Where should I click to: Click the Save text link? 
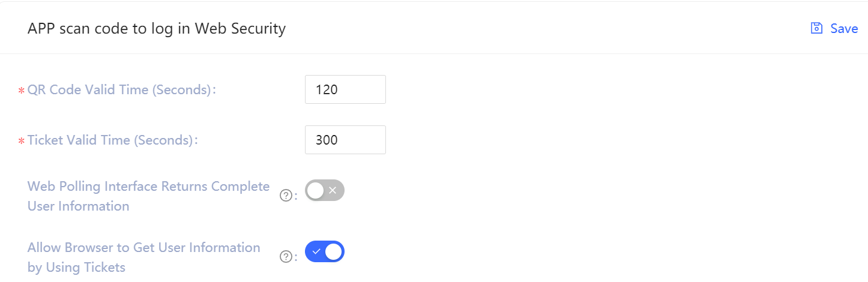844,28
